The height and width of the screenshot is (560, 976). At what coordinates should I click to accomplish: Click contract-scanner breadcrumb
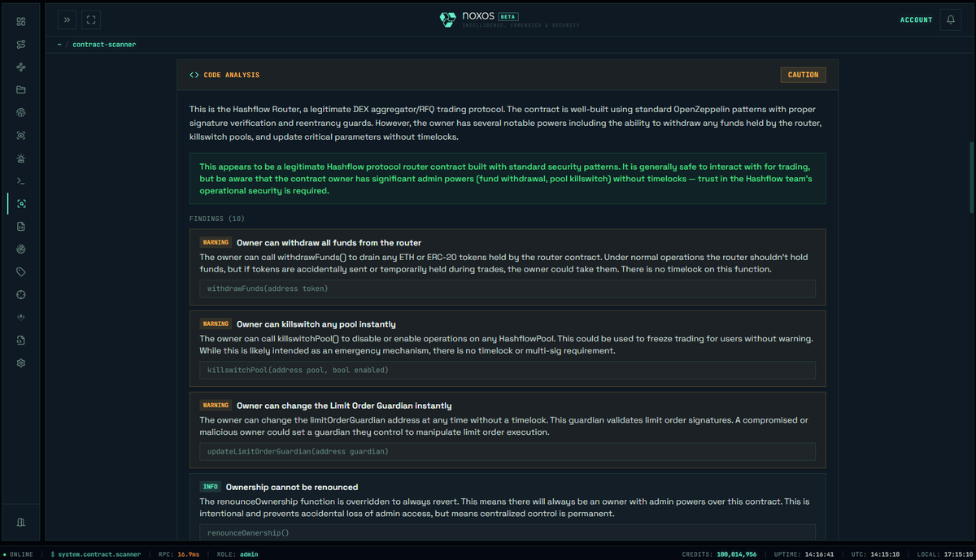pos(104,45)
